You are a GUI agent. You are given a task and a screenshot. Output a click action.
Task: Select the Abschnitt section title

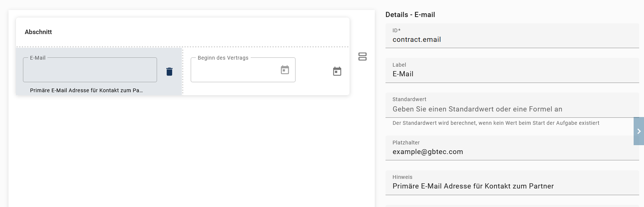click(x=39, y=32)
